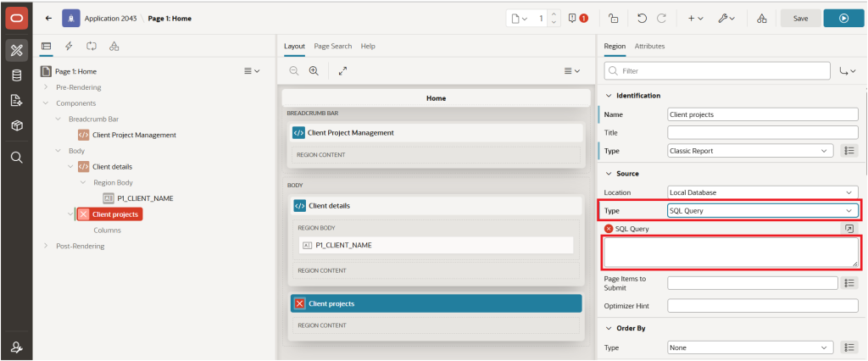
Task: Undo the last change
Action: pos(642,19)
